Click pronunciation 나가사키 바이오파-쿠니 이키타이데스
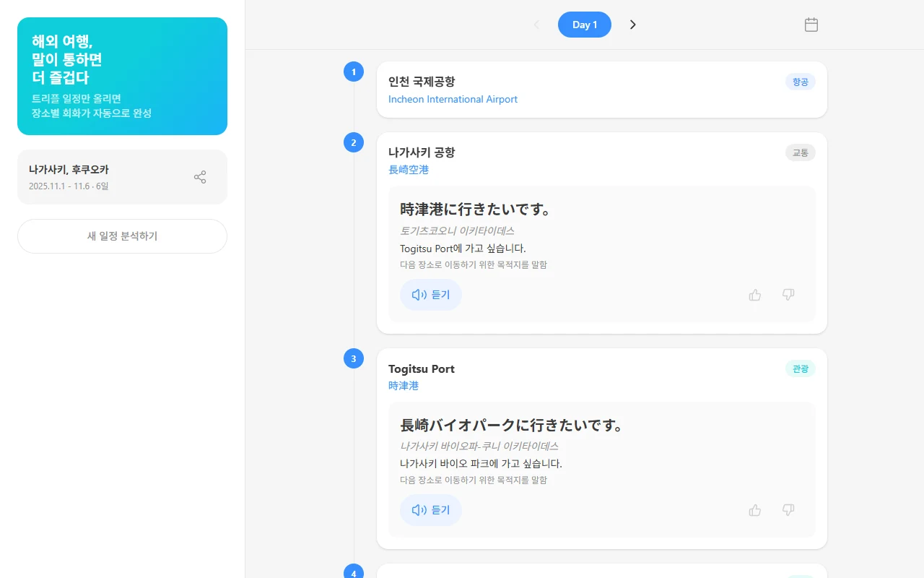 [479, 446]
